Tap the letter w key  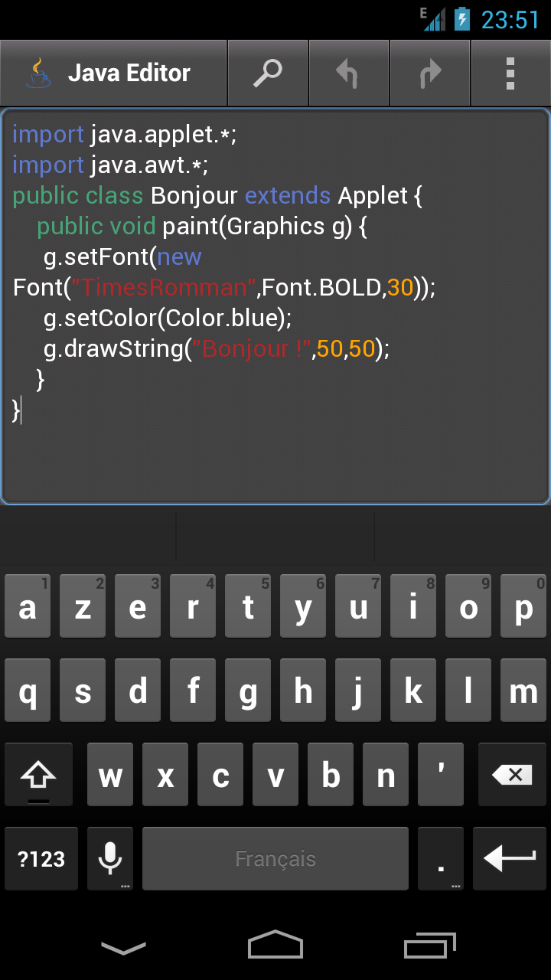click(110, 775)
